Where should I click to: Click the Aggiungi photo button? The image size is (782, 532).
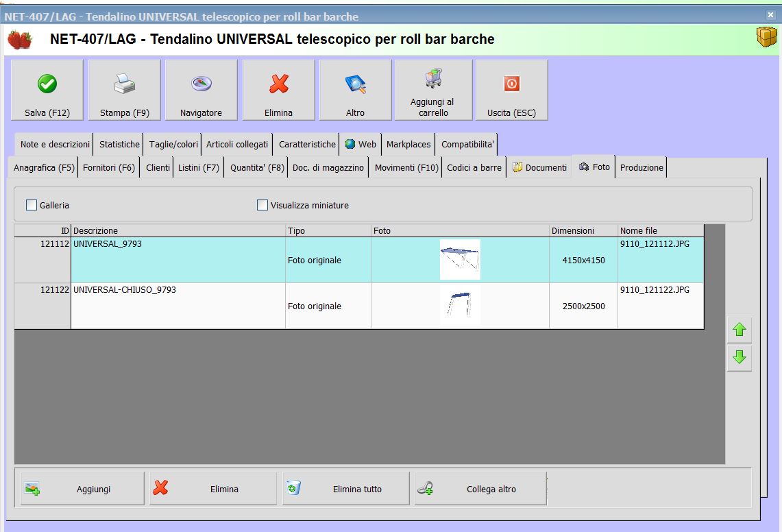[82, 489]
